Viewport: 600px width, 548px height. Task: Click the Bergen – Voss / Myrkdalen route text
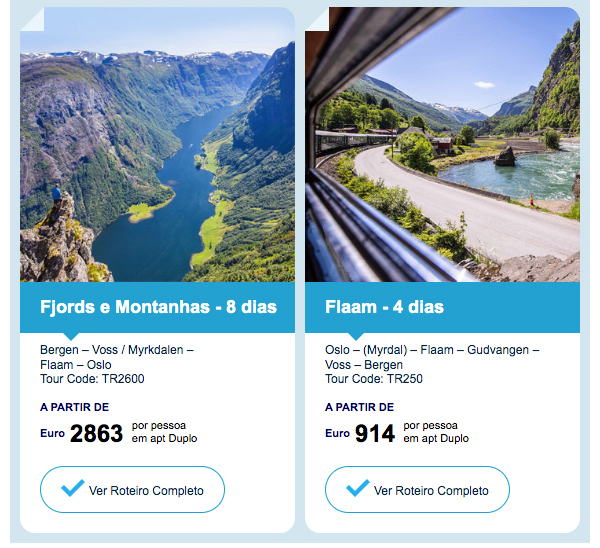click(x=117, y=357)
